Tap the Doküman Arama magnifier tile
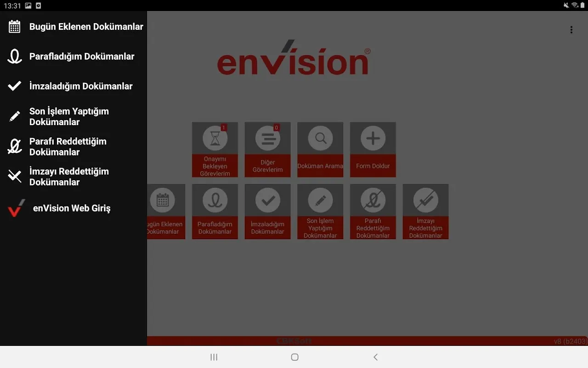 coord(320,149)
